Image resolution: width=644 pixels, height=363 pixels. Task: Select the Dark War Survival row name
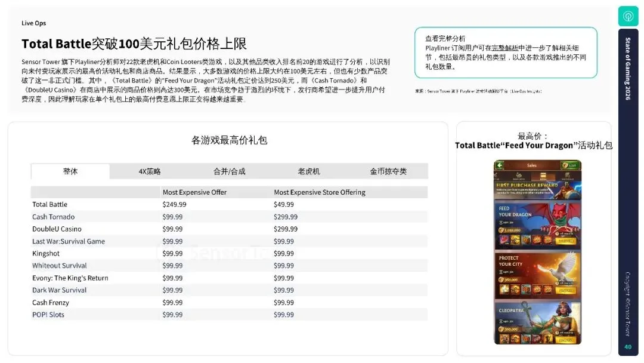pyautogui.click(x=60, y=290)
